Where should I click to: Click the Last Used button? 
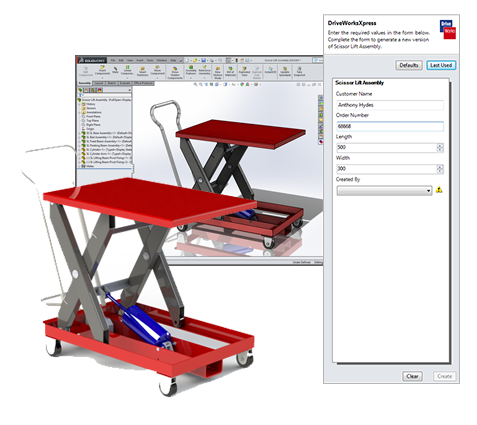[441, 65]
